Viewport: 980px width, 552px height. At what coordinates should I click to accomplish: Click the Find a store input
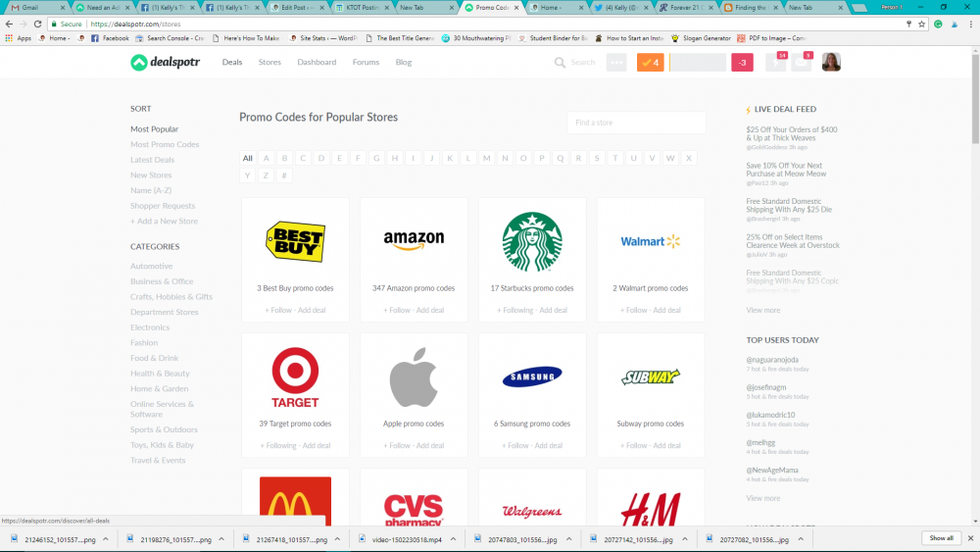(x=636, y=123)
